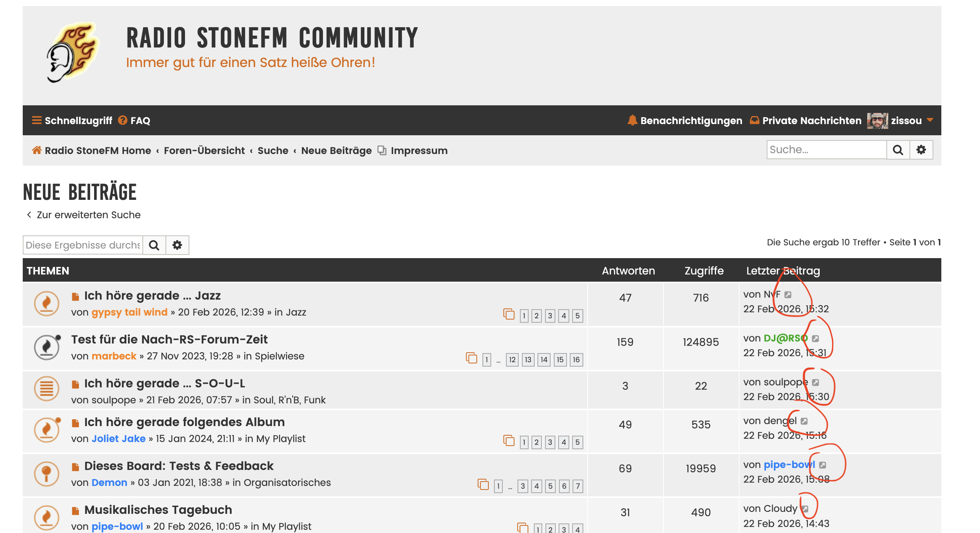
Task: Open topic Dieses Board: Tests & Feedback
Action: click(179, 466)
